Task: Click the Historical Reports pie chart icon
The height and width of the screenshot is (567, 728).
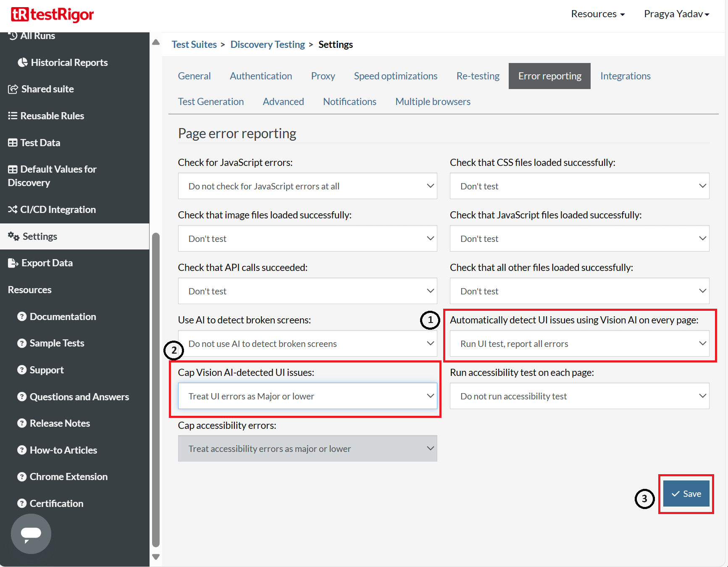Action: pyautogui.click(x=23, y=63)
